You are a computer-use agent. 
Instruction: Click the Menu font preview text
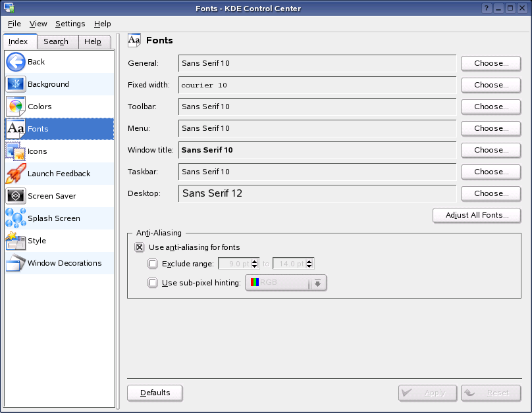point(205,128)
